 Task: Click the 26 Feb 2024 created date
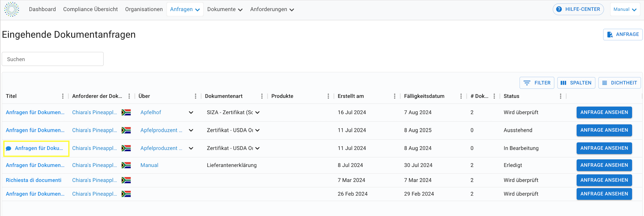(x=352, y=194)
